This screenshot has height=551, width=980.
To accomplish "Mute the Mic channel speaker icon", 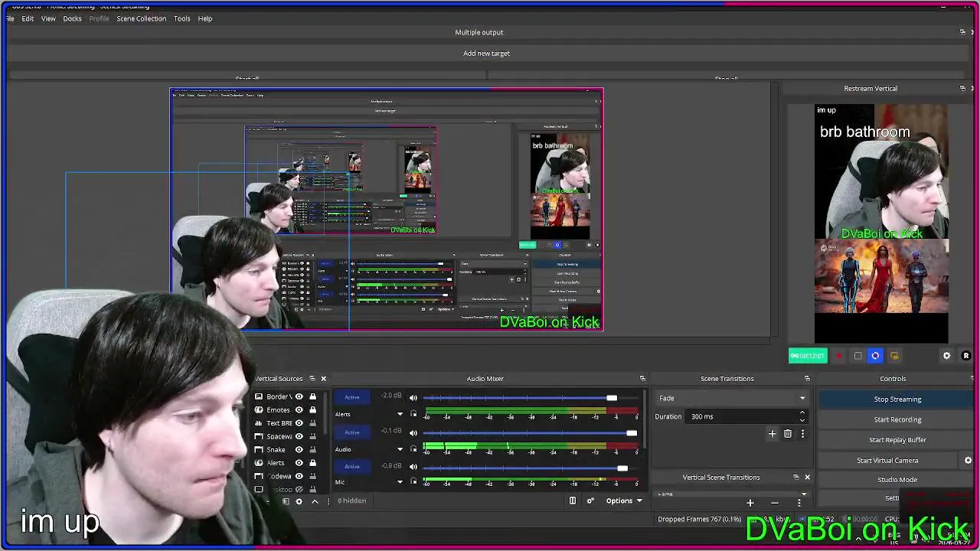I will click(x=413, y=467).
